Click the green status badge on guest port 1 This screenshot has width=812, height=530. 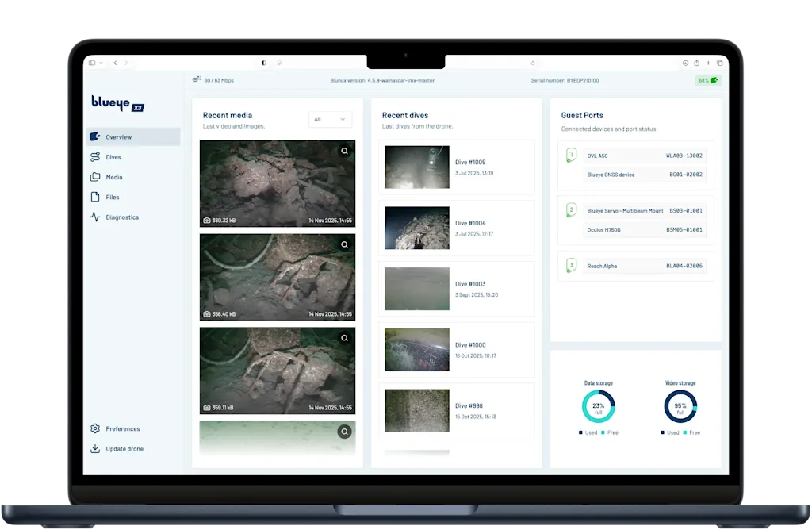point(571,156)
